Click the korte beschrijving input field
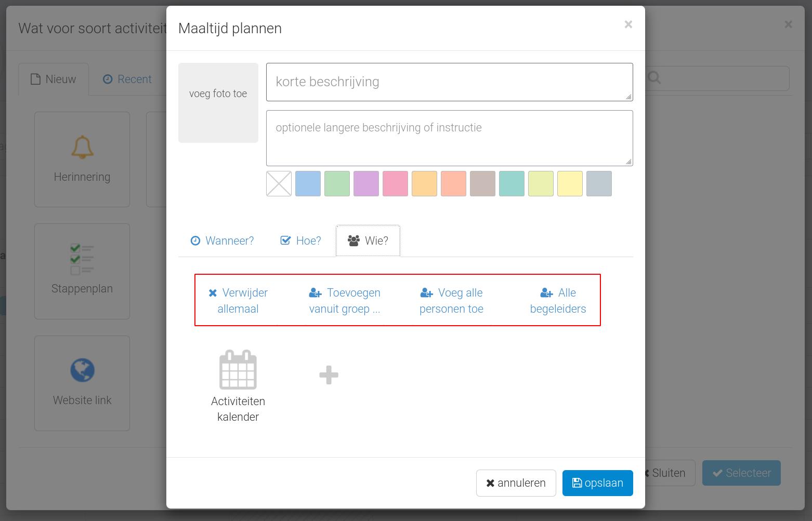This screenshot has width=812, height=521. pos(449,82)
